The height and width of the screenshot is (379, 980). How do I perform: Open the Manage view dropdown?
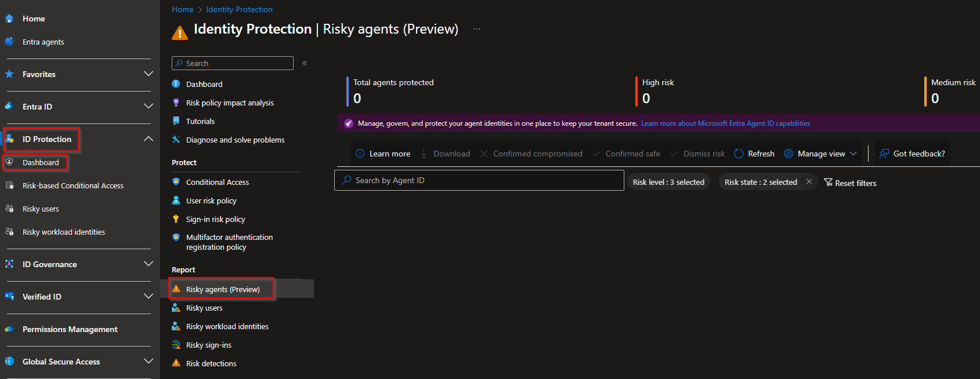click(x=853, y=154)
